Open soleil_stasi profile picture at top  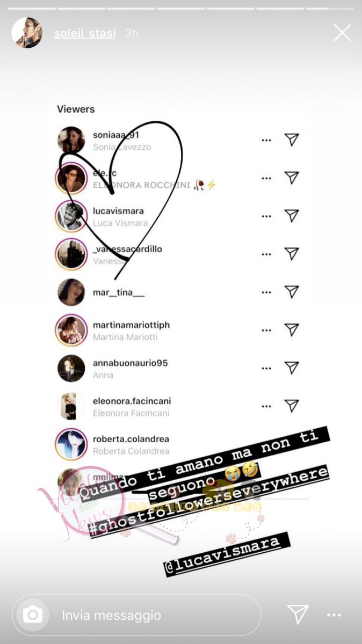click(x=27, y=33)
